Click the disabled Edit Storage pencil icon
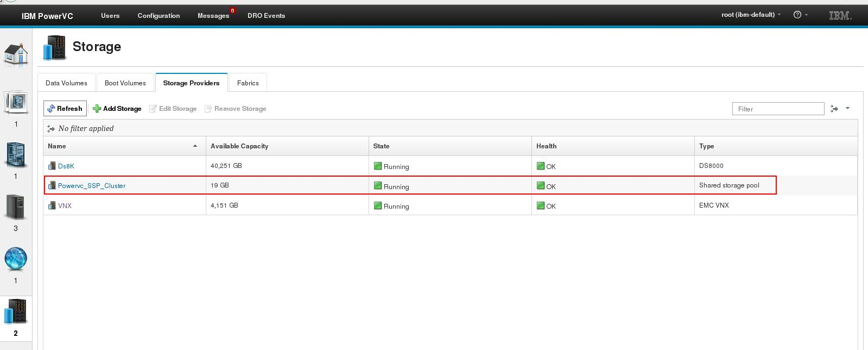Screen dimensions: 868x350 (x=153, y=109)
